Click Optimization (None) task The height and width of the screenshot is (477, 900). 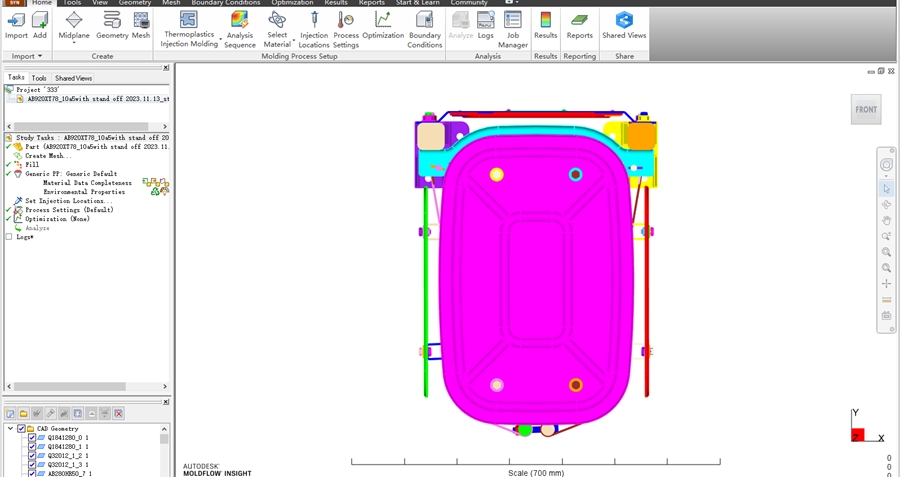point(57,219)
